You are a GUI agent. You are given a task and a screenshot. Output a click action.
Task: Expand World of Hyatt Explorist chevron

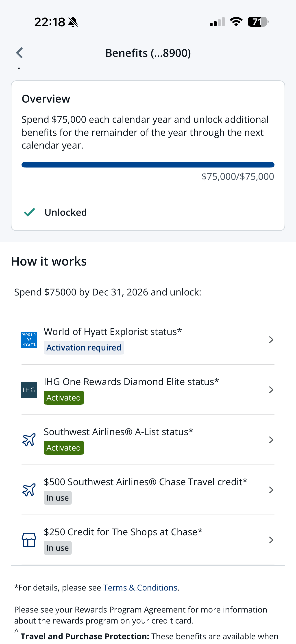point(271,340)
